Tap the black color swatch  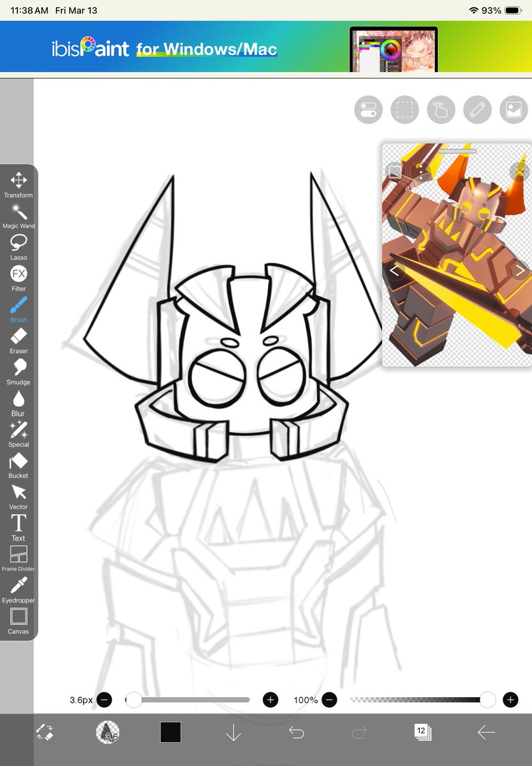[x=170, y=732]
